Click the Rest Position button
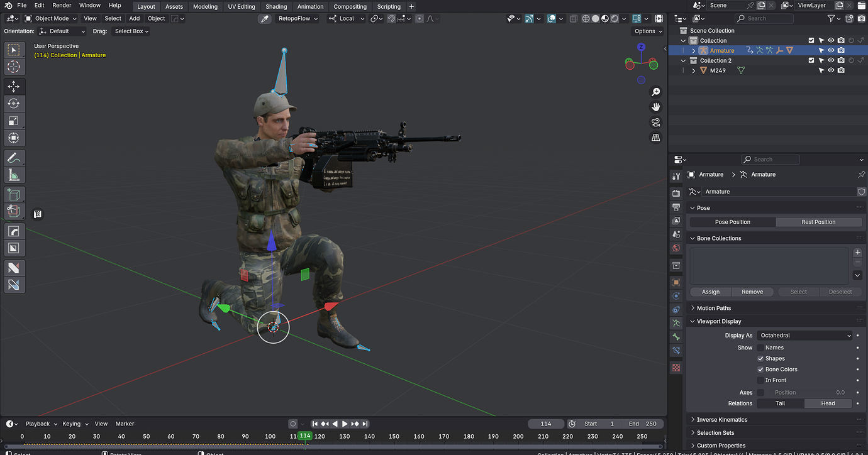 click(818, 222)
